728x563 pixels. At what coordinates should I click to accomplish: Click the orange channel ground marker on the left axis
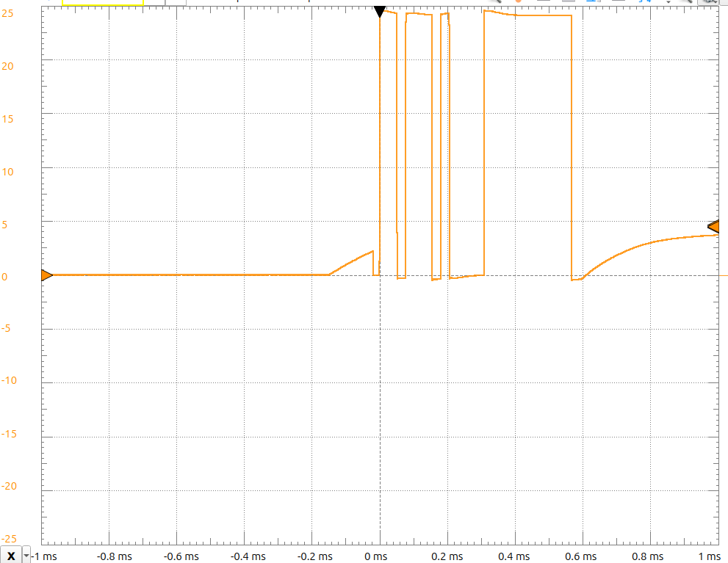[46, 275]
